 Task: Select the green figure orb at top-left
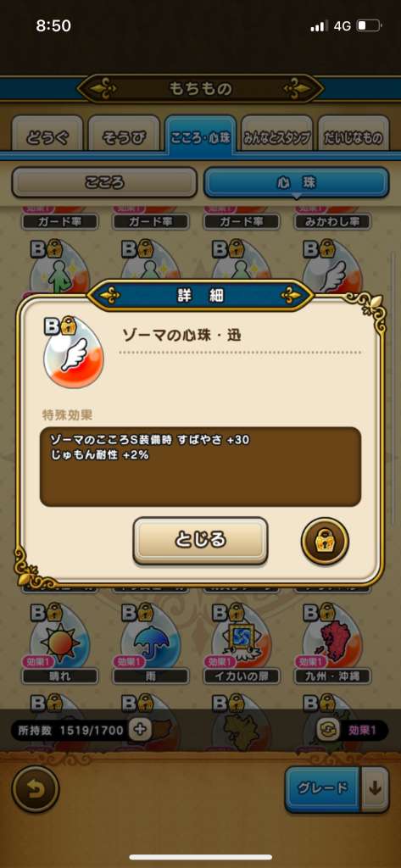pos(60,267)
